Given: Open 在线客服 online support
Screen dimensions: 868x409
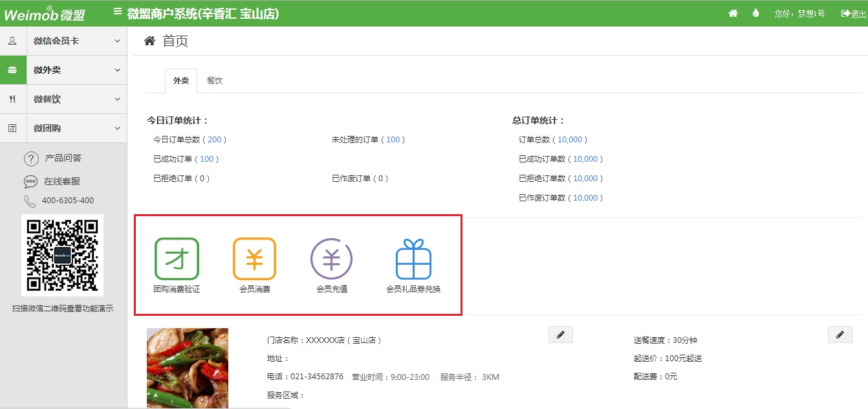Looking at the screenshot, I should click(x=62, y=182).
